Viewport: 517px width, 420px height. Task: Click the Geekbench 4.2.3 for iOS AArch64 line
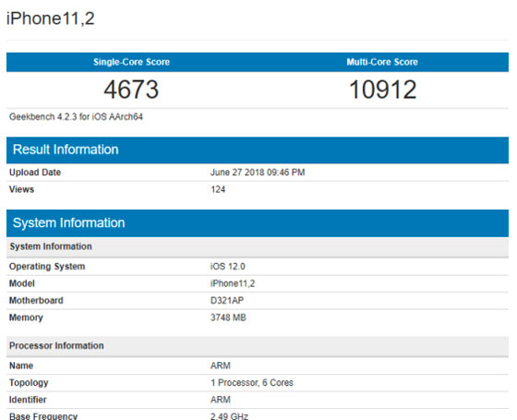click(76, 117)
